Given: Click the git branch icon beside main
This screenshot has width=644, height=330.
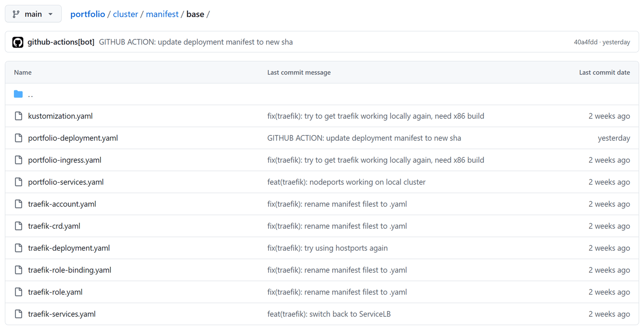Looking at the screenshot, I should point(15,14).
